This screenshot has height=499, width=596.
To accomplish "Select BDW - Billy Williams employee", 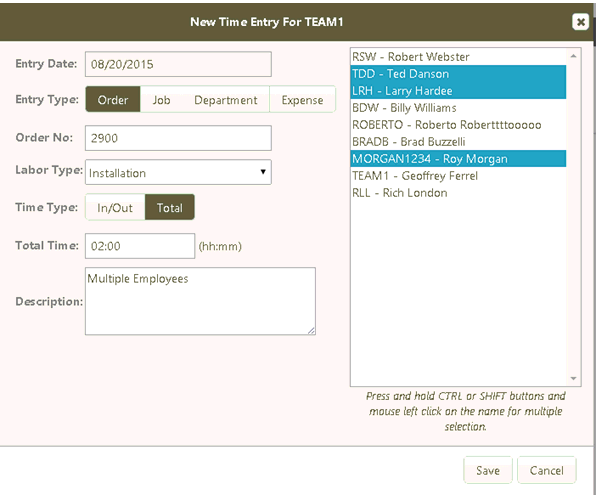I will 458,108.
